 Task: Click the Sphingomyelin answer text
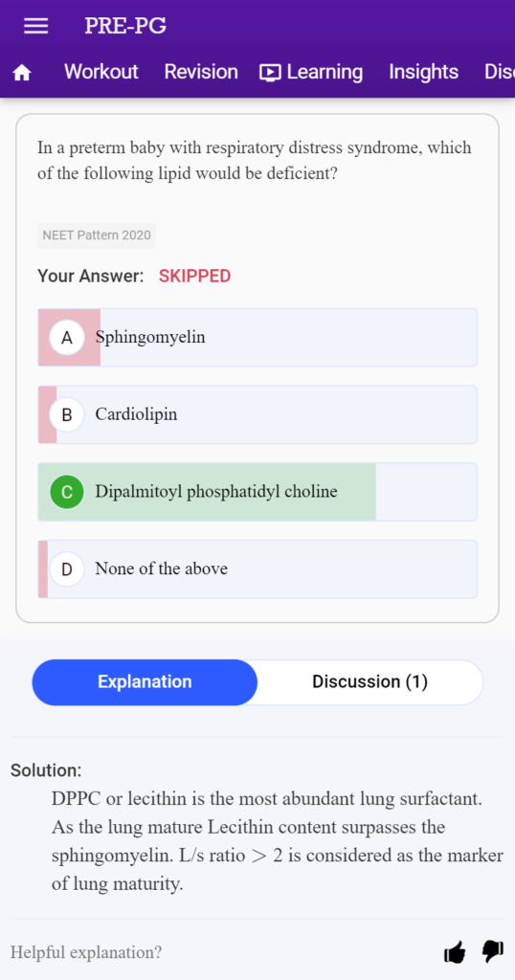point(150,338)
